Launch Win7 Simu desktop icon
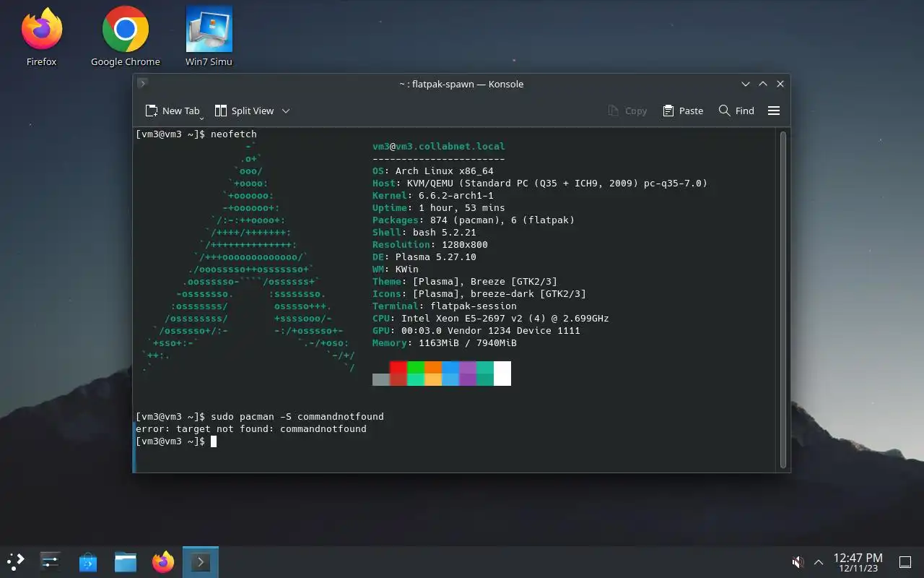 pos(209,36)
